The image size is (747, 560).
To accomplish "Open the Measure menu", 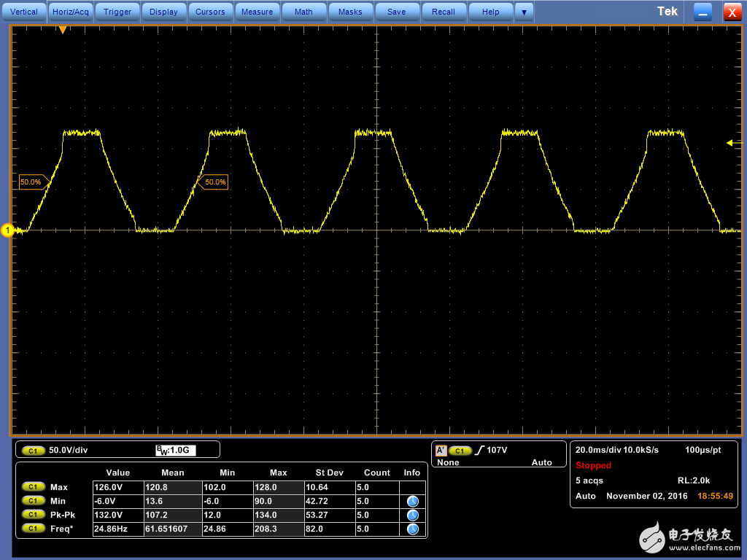I will pyautogui.click(x=257, y=12).
